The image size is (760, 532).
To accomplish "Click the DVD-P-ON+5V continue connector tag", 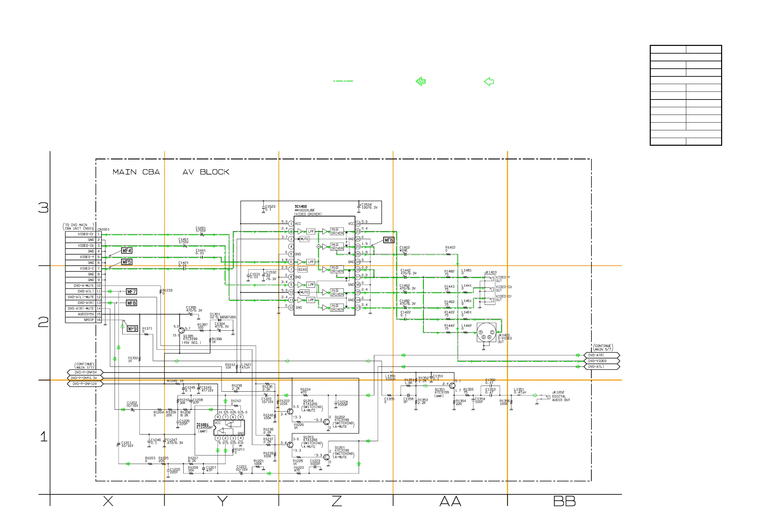I will tap(85, 372).
